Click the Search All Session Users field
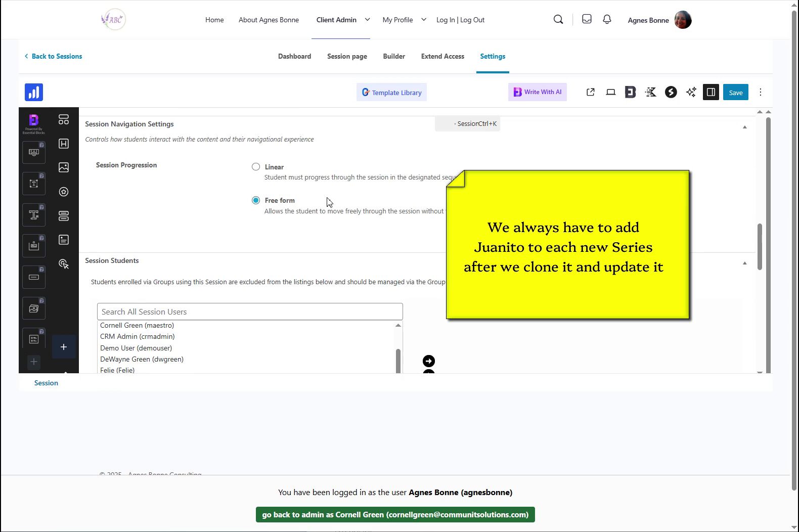The height and width of the screenshot is (532, 799). 250,312
